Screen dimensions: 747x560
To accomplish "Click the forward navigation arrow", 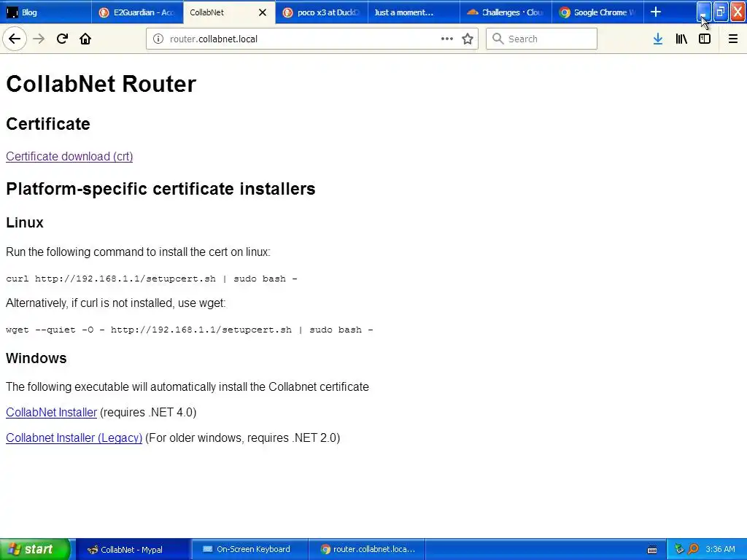I will pyautogui.click(x=39, y=39).
